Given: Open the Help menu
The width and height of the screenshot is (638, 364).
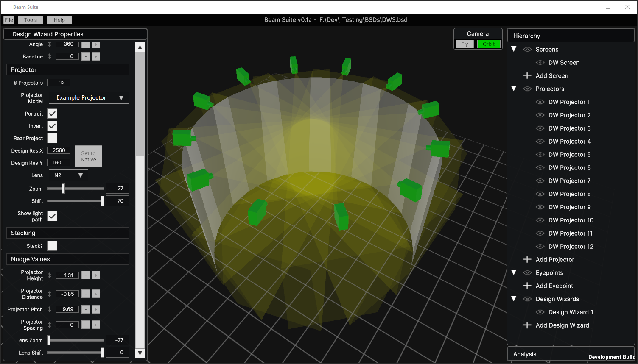Looking at the screenshot, I should point(59,20).
